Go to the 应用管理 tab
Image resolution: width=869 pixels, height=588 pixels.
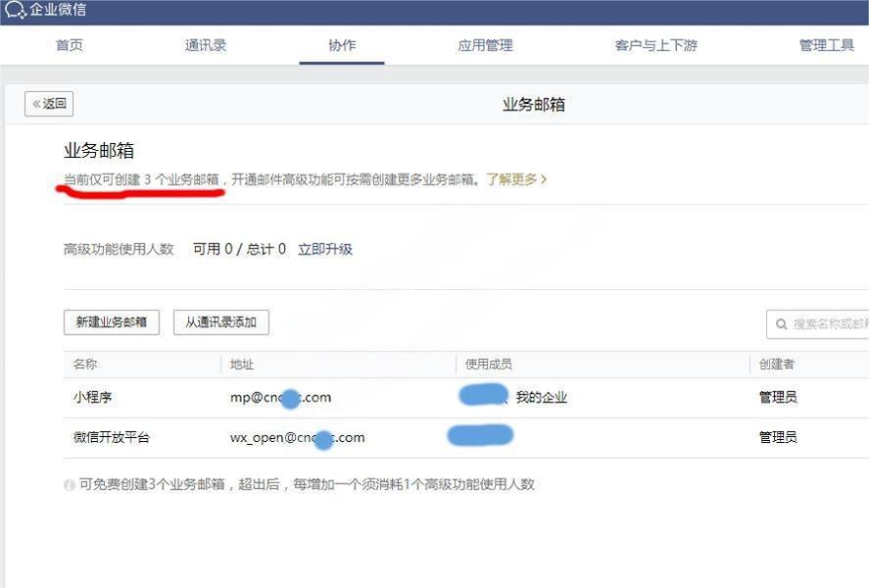pyautogui.click(x=485, y=45)
